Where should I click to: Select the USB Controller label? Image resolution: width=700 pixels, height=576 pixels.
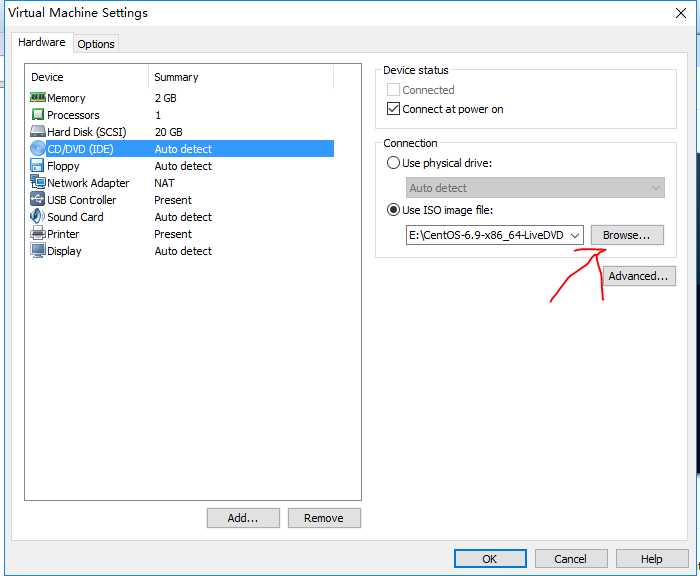click(81, 200)
